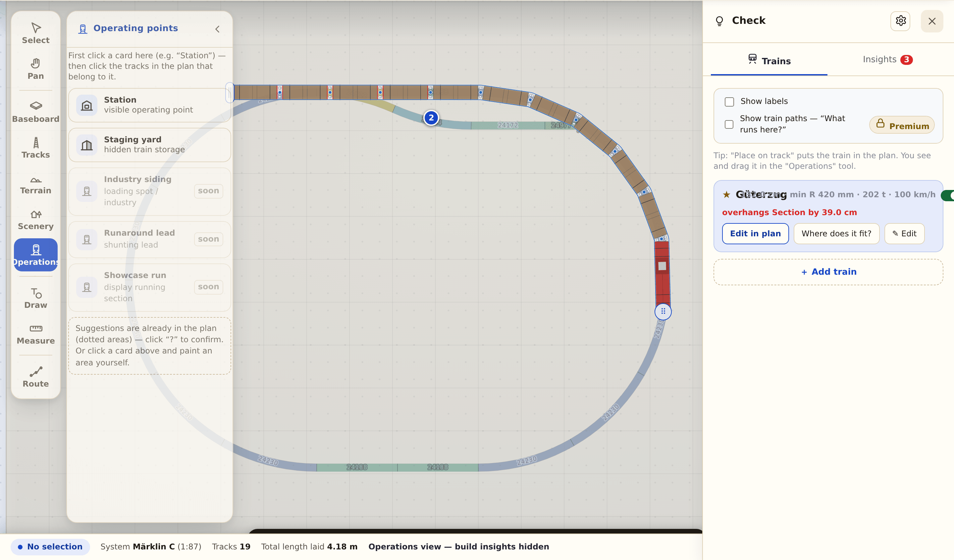Click the Edit pencil button for Güterzug
Image resolution: width=954 pixels, height=560 pixels.
[x=904, y=233]
